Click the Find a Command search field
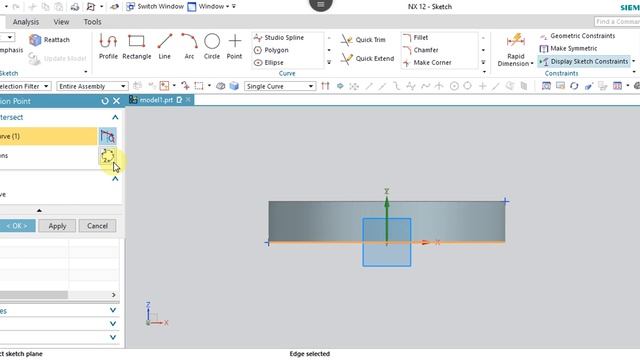Viewport: 640px width, 360px height. click(x=617, y=22)
